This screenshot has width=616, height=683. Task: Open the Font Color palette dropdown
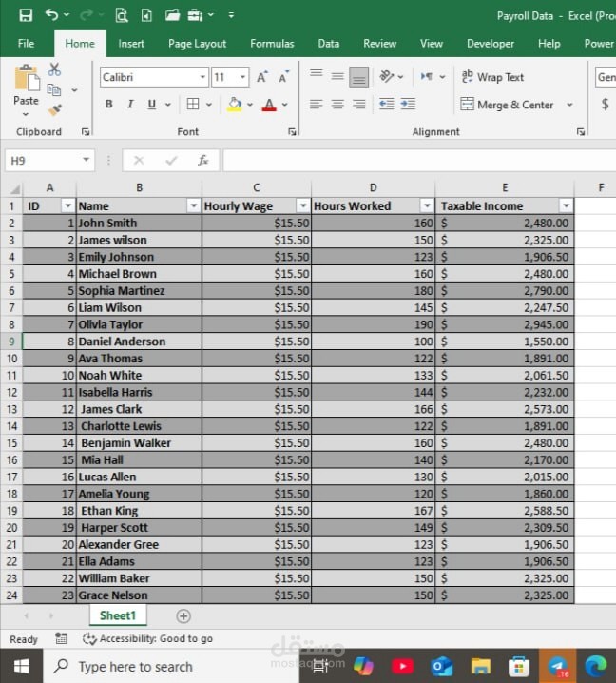tap(284, 105)
